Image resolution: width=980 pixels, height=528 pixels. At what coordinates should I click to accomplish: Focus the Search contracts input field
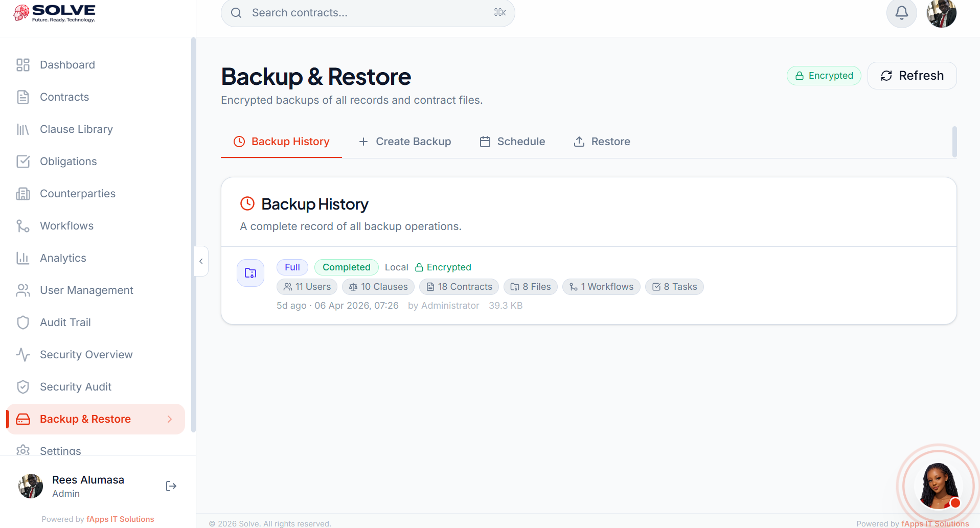click(x=368, y=13)
